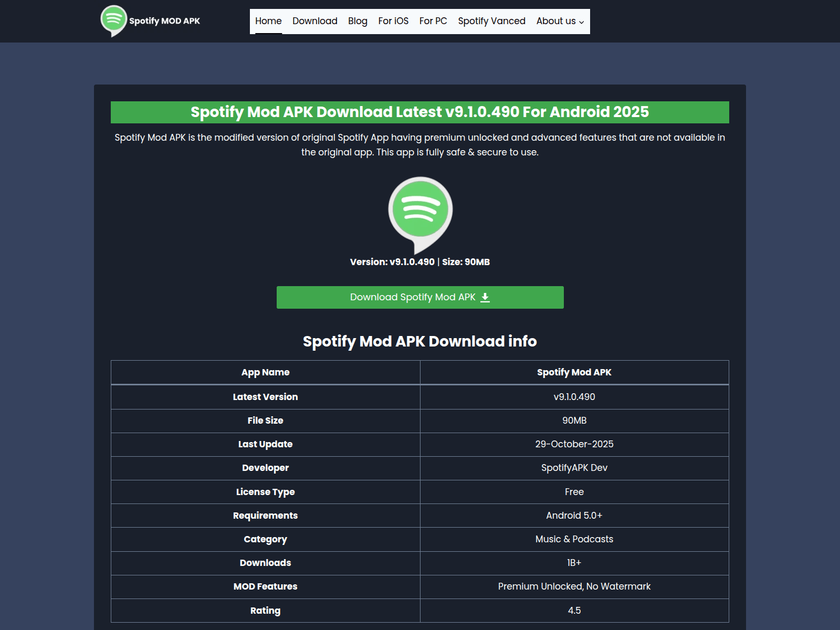Screen dimensions: 840x630
Task: Open the Download menu item
Action: [x=315, y=21]
